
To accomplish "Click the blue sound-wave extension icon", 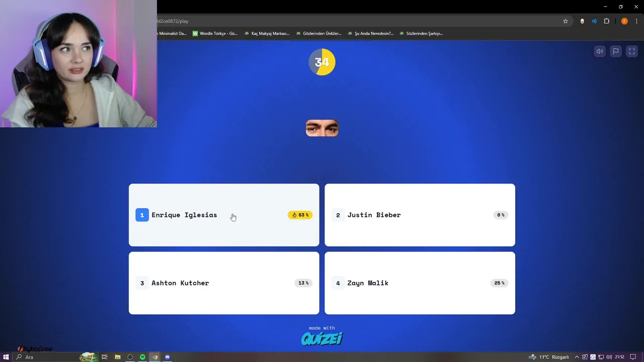I will (594, 21).
